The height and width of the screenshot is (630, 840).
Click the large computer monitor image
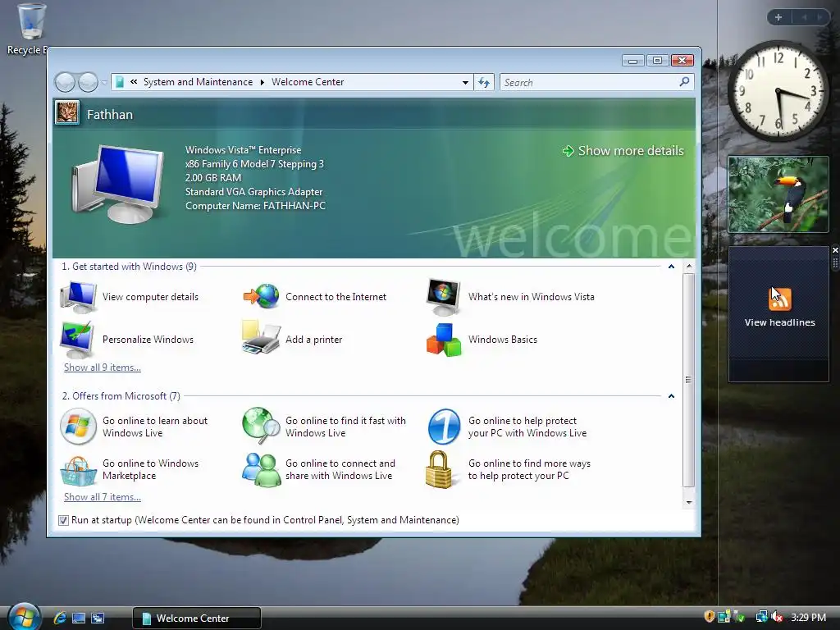(118, 184)
